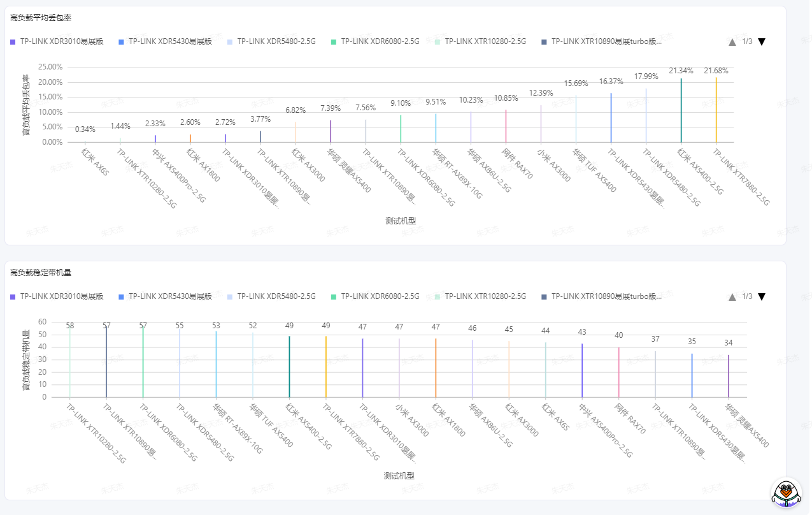Select the 21.68% bar for TP-LINK XTR7880-2.5G
The height and width of the screenshot is (515, 812).
(716, 110)
